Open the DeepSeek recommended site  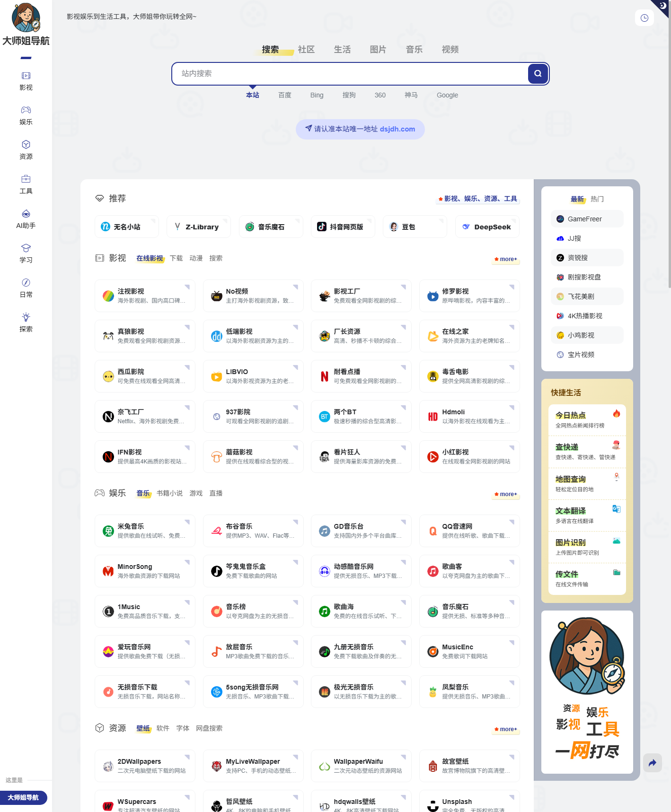[487, 227]
